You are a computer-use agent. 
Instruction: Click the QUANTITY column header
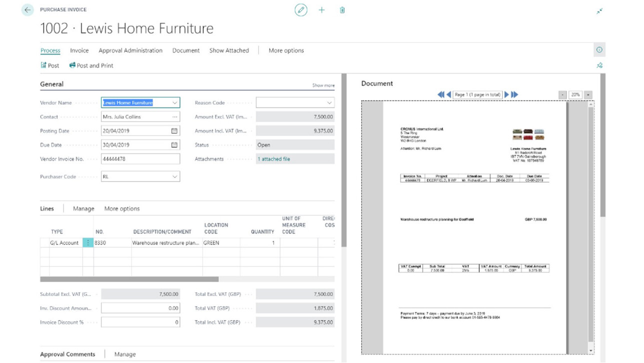pos(263,232)
